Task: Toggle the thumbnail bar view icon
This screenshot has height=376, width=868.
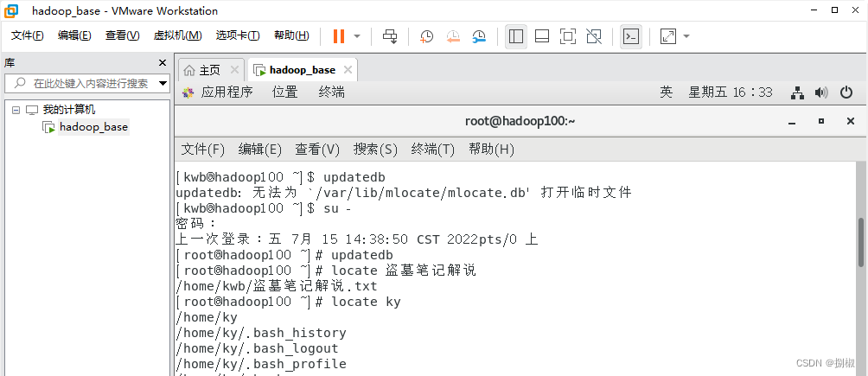Action: coord(542,36)
